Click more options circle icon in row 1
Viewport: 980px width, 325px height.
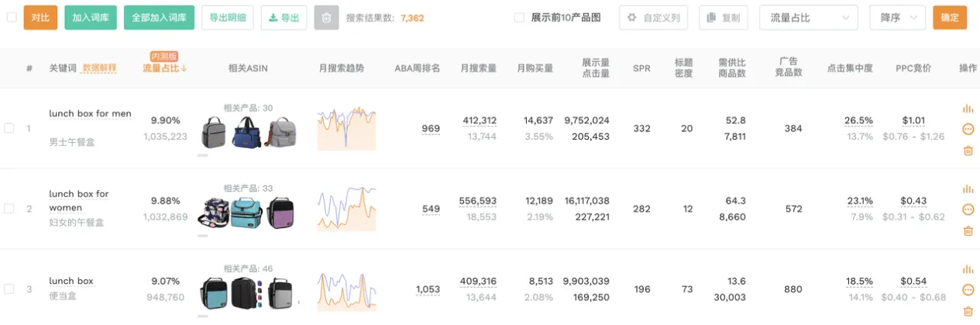(968, 129)
